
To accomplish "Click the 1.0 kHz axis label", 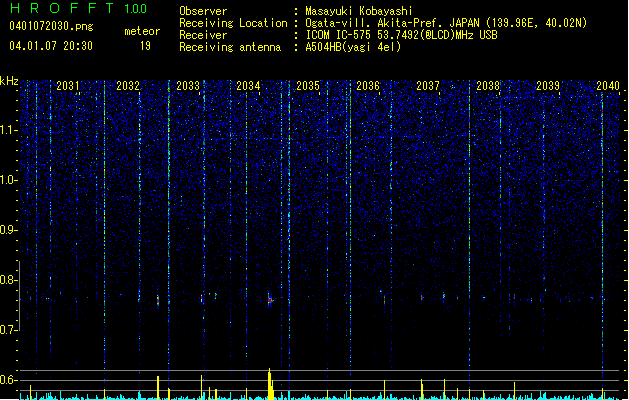I will [9, 180].
